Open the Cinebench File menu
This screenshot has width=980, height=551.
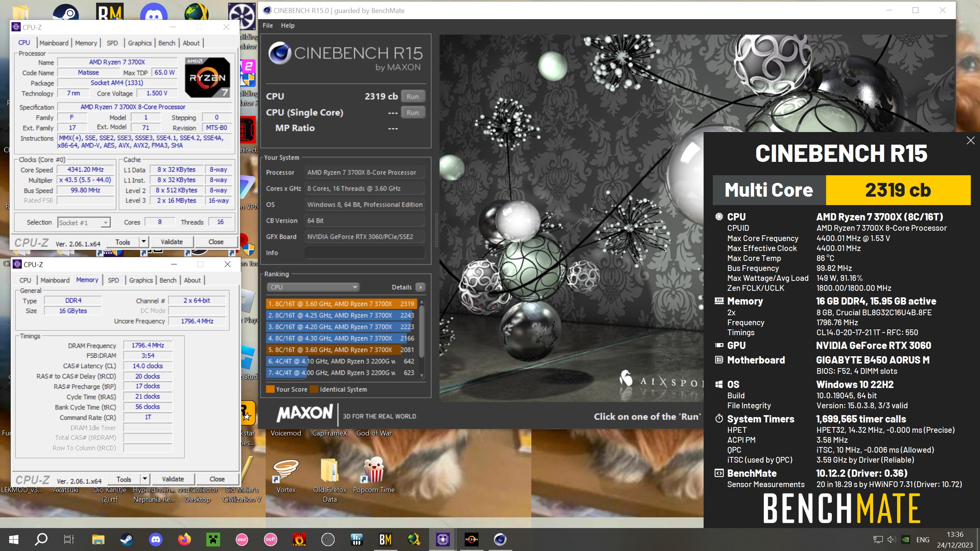[268, 26]
